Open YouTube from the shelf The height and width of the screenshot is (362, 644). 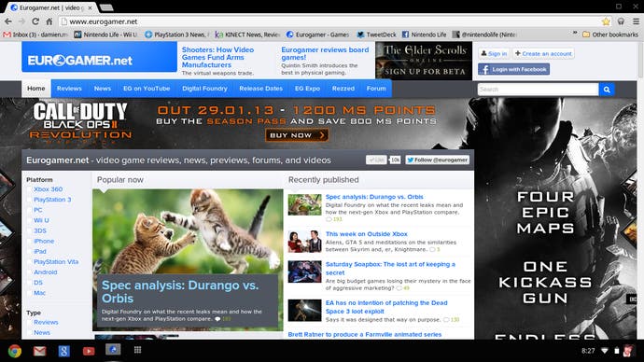point(89,351)
